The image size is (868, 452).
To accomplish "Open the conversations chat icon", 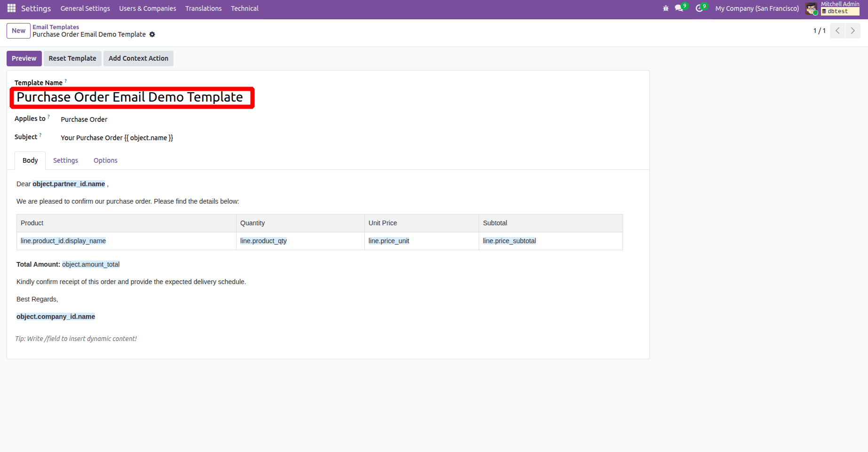I will 679,8.
